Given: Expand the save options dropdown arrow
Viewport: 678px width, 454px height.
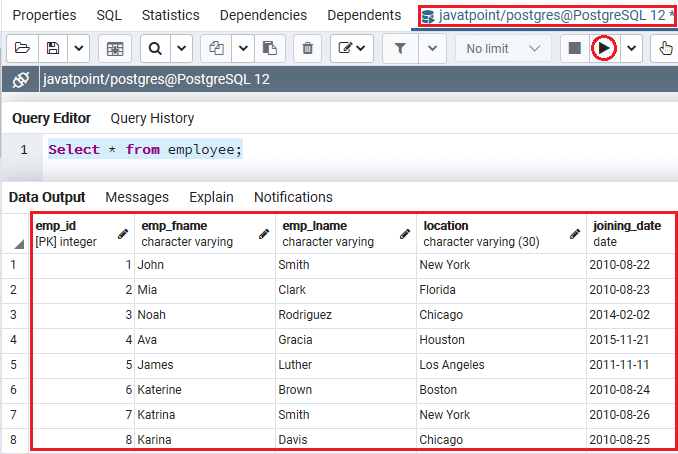Looking at the screenshot, I should [78, 48].
